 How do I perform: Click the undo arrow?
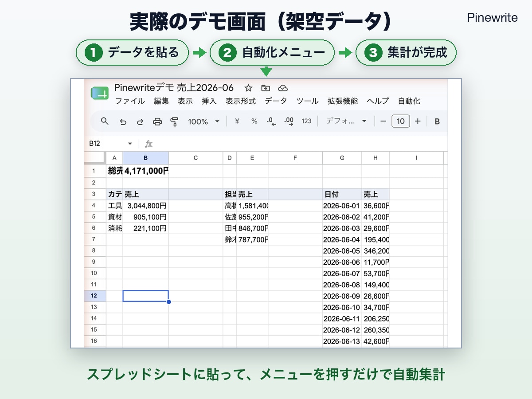(x=123, y=121)
